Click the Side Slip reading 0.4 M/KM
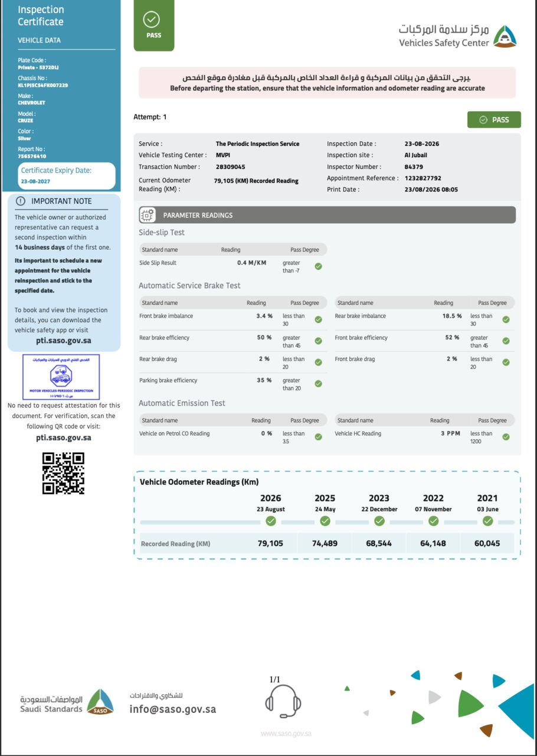The width and height of the screenshot is (537, 756). click(x=252, y=263)
